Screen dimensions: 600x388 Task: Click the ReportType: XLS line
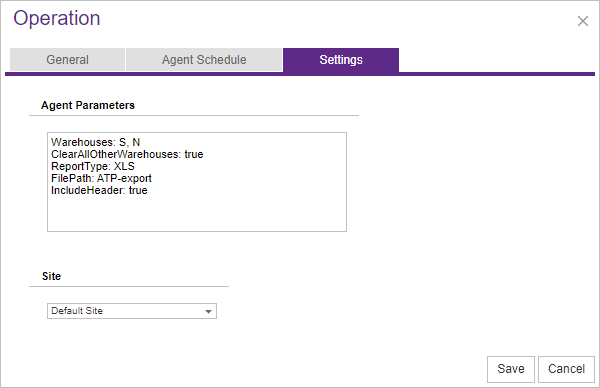pyautogui.click(x=93, y=166)
